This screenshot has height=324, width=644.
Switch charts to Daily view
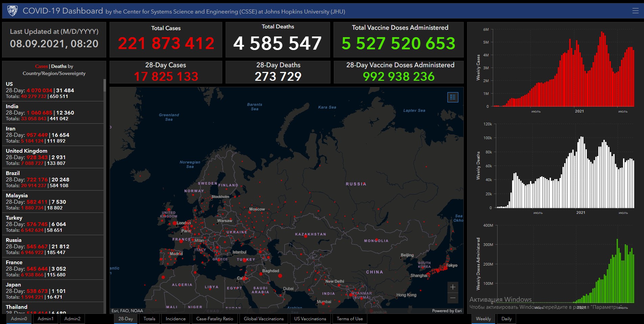(506, 319)
